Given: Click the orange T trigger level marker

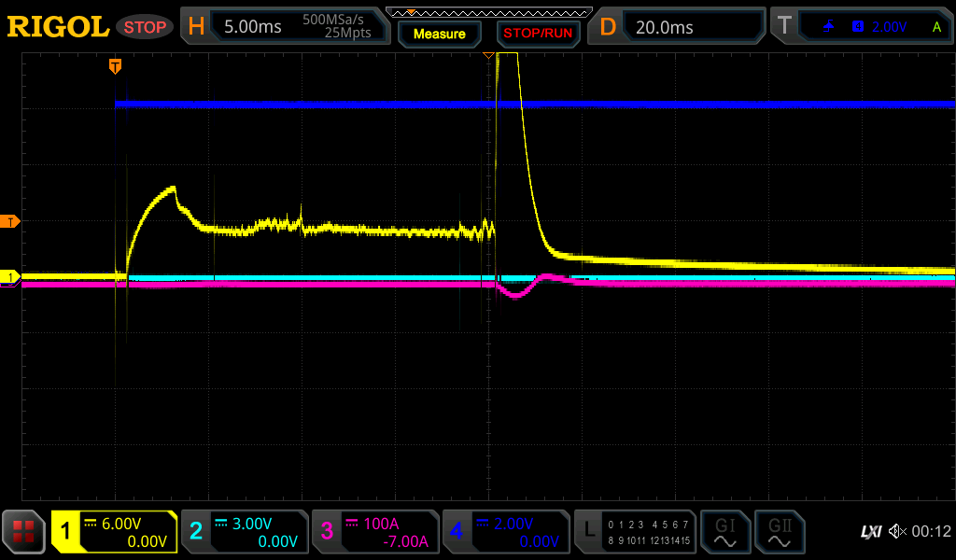Looking at the screenshot, I should (x=11, y=221).
